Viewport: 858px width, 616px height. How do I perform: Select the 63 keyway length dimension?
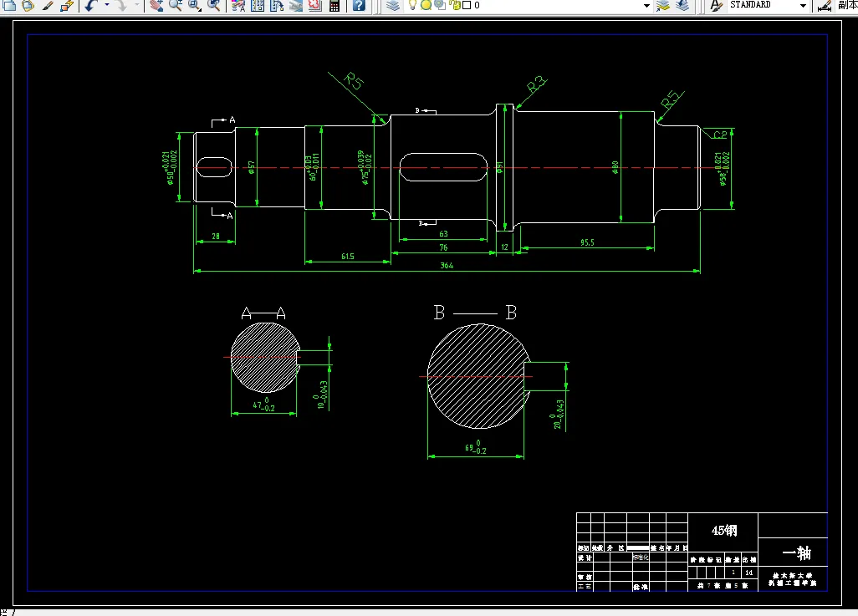tap(443, 233)
